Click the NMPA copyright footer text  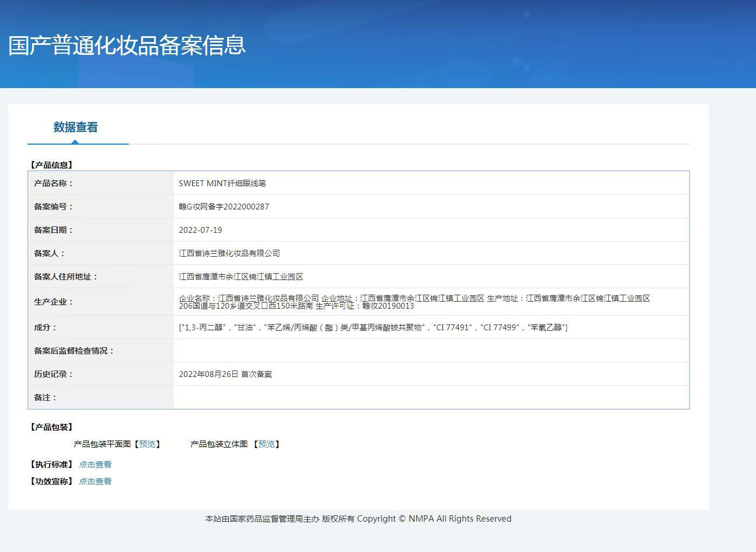pos(358,519)
